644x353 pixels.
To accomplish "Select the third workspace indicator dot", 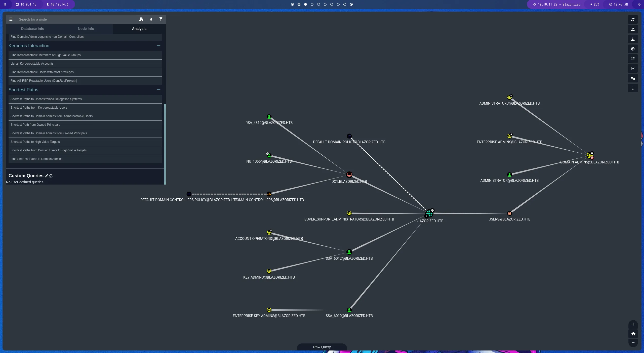I will (x=305, y=4).
